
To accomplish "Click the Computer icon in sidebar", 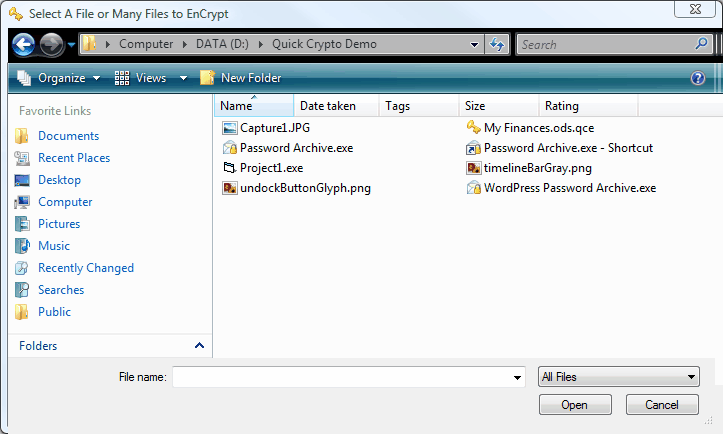I will [22, 202].
